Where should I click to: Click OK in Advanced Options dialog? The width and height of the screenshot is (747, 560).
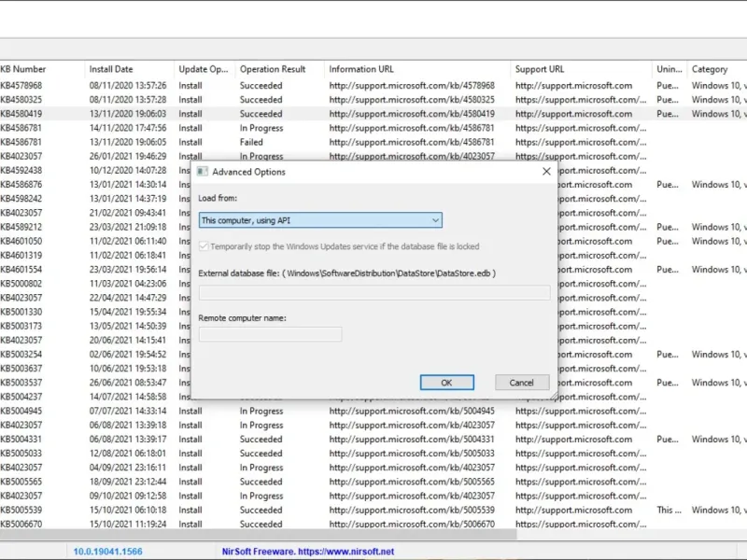[x=446, y=383]
